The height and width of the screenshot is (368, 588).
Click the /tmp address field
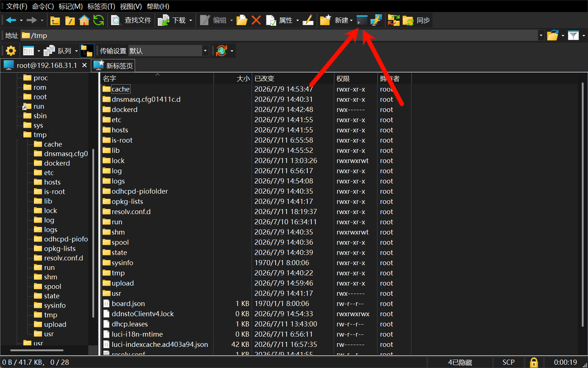click(279, 35)
